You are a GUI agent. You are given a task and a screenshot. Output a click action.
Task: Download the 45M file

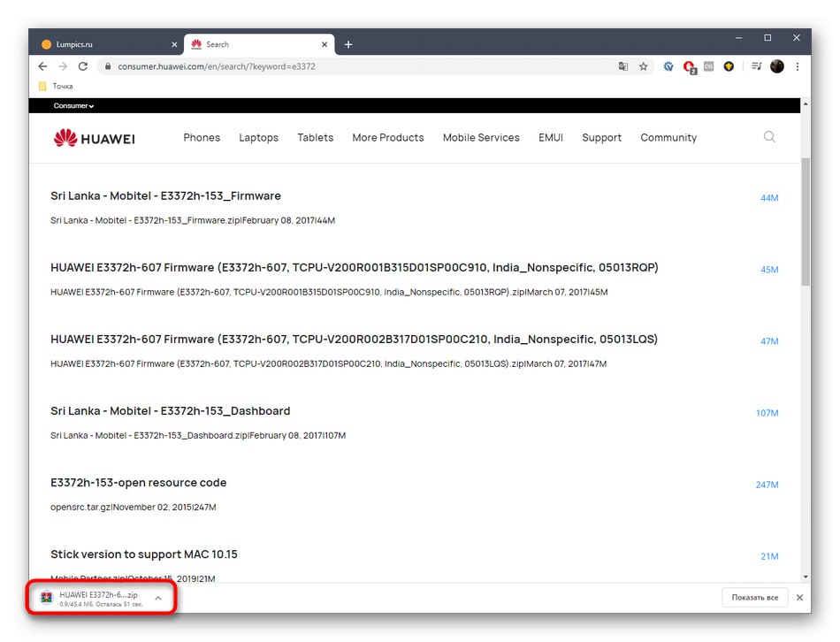click(x=769, y=270)
